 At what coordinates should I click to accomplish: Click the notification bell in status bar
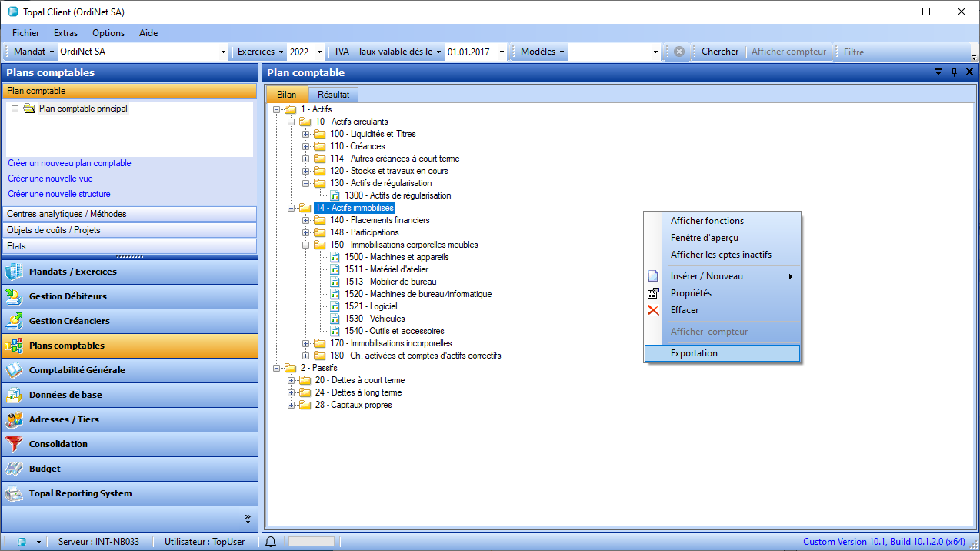(x=271, y=542)
